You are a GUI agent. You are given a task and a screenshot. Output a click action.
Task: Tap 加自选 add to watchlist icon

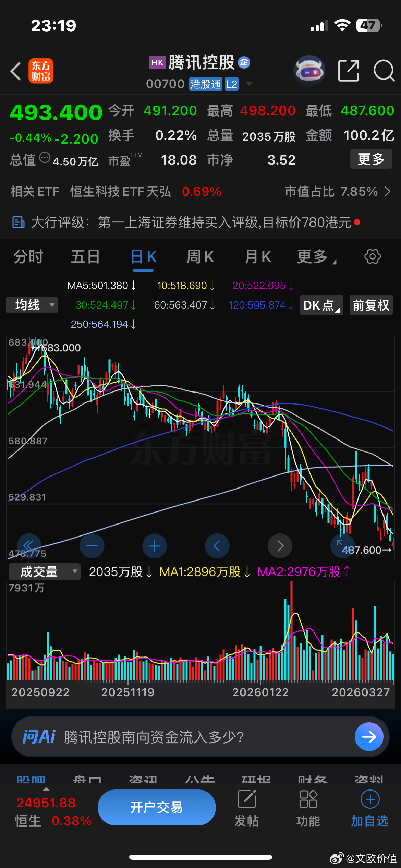click(x=370, y=799)
